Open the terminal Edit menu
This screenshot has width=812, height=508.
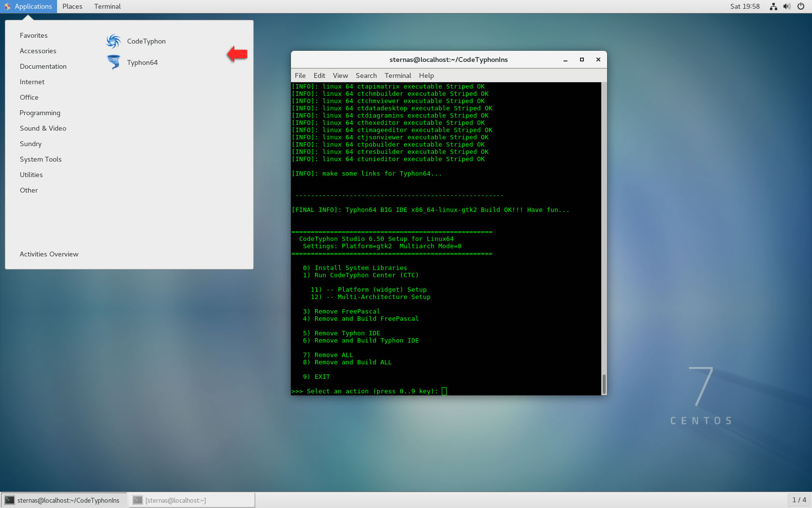coord(319,75)
